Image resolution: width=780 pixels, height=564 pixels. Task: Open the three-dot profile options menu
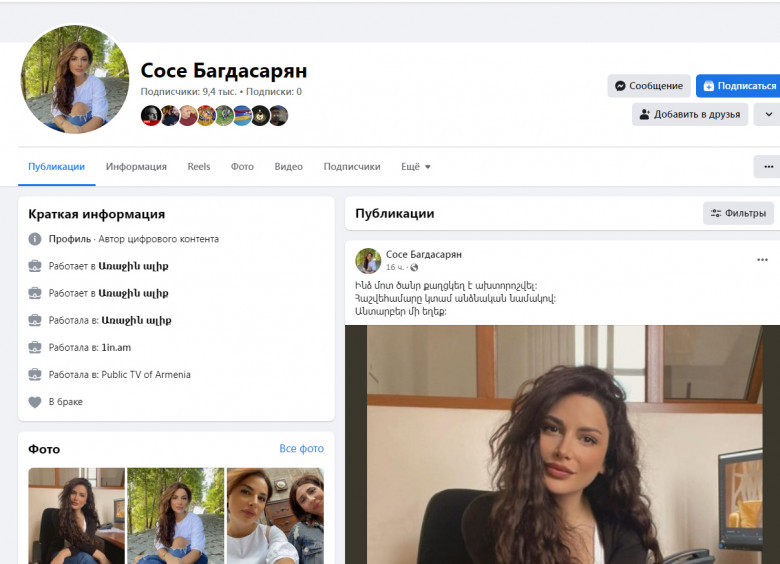click(767, 167)
